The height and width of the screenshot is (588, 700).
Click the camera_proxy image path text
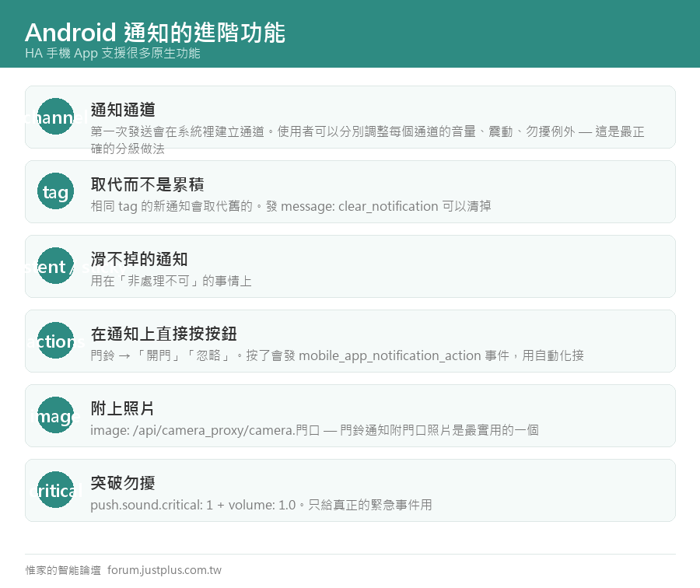(x=314, y=430)
